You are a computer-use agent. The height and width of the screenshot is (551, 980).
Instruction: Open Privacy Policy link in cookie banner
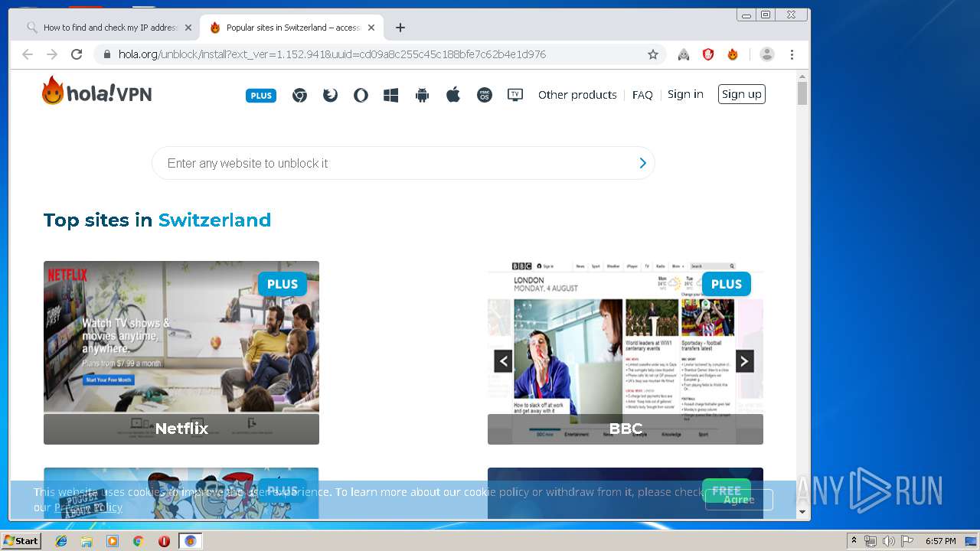coord(88,507)
